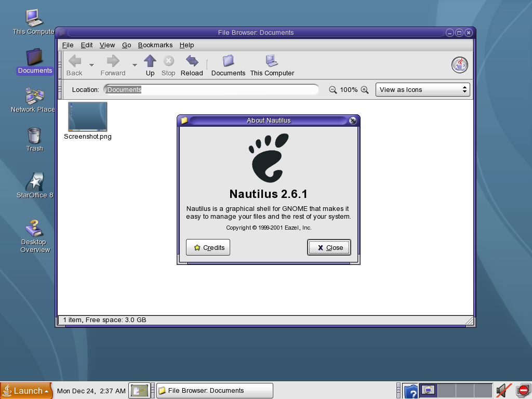Open the Go menu
This screenshot has height=399, width=532.
(x=127, y=45)
